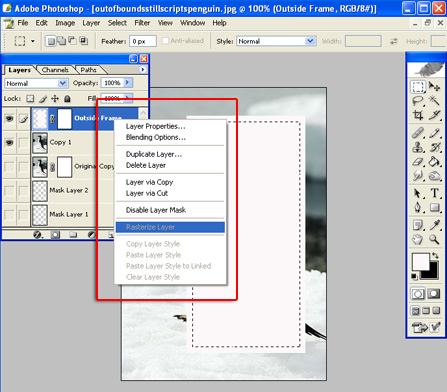Viewport: 447px width, 392px height.
Task: Toggle the Anti-aliased checkbox
Action: tap(165, 41)
